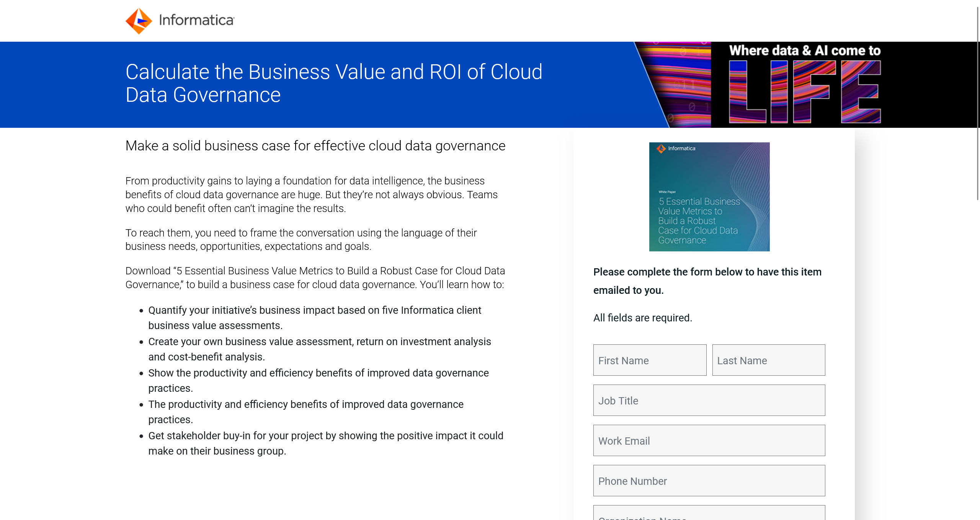Activate the Phone Number field
Screen dimensions: 980x520
[x=709, y=481]
